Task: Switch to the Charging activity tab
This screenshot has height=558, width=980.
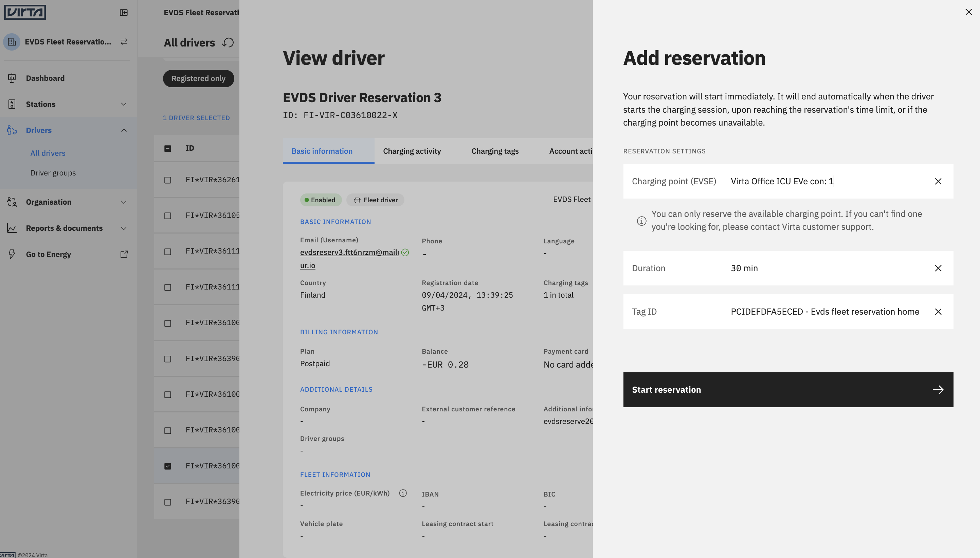Action: pos(412,151)
